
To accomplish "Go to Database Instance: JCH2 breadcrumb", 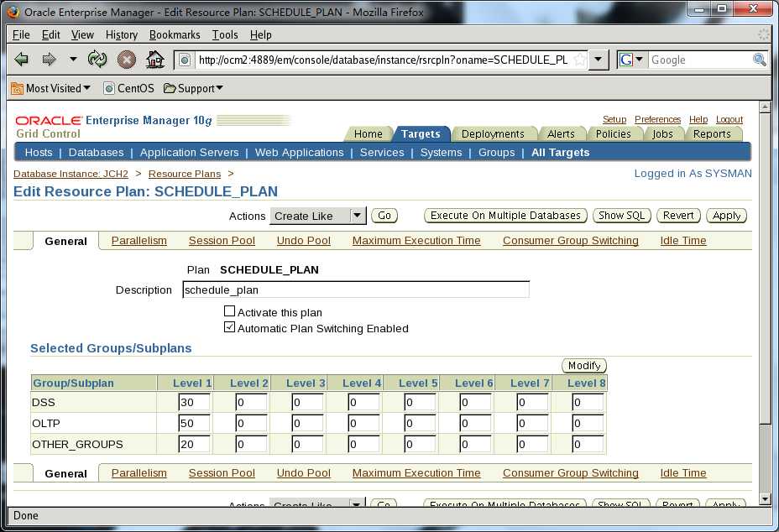I will click(x=71, y=174).
